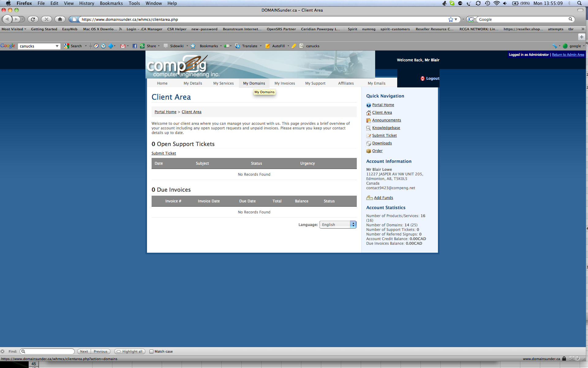Open the My Domains tab
The image size is (588, 368).
254,83
